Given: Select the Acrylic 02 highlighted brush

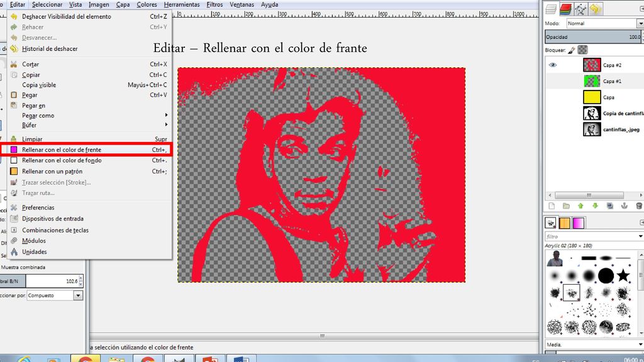Looking at the screenshot, I should 571,293.
